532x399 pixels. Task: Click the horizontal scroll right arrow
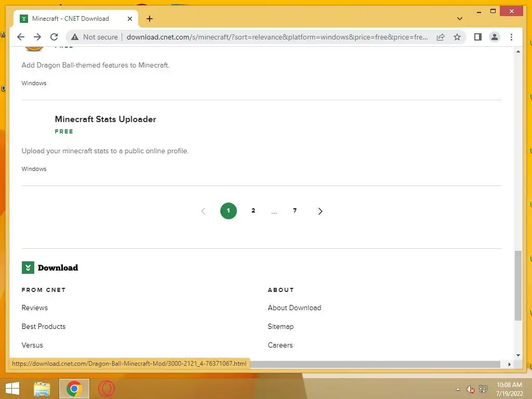(x=509, y=364)
